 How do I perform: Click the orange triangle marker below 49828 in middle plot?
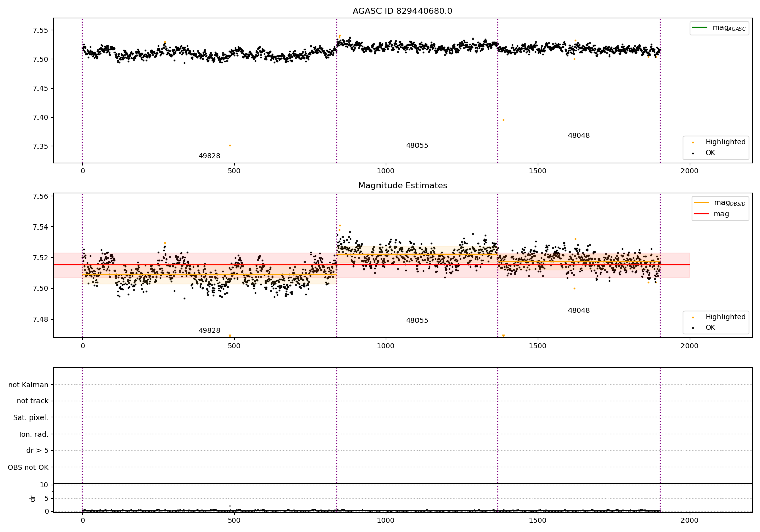[x=230, y=336]
